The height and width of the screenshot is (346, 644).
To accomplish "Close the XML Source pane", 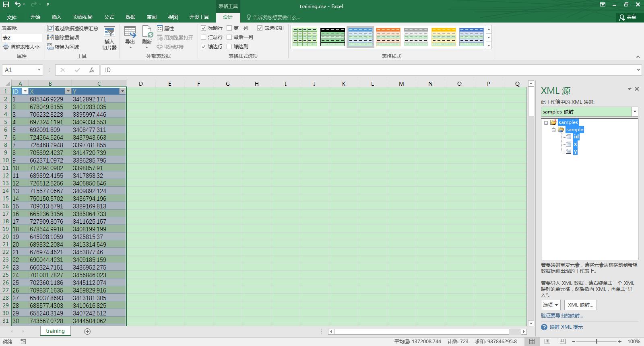I will tap(637, 89).
